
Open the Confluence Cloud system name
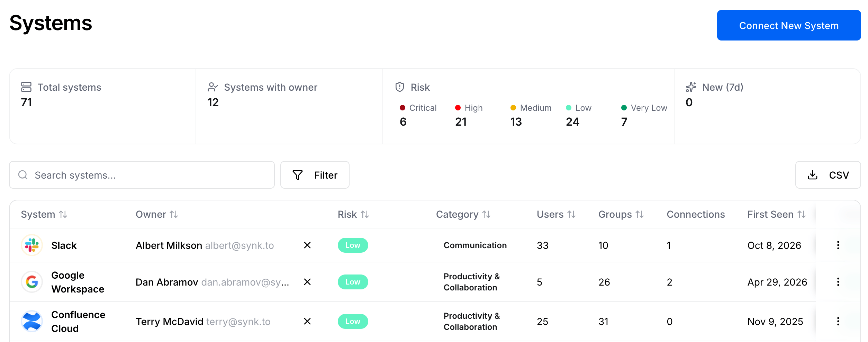78,322
